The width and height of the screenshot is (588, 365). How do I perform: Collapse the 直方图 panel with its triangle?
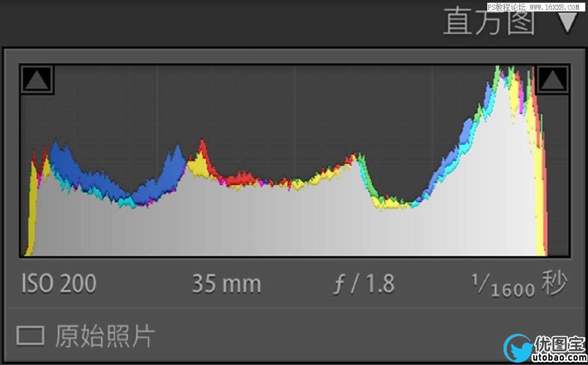tap(568, 22)
